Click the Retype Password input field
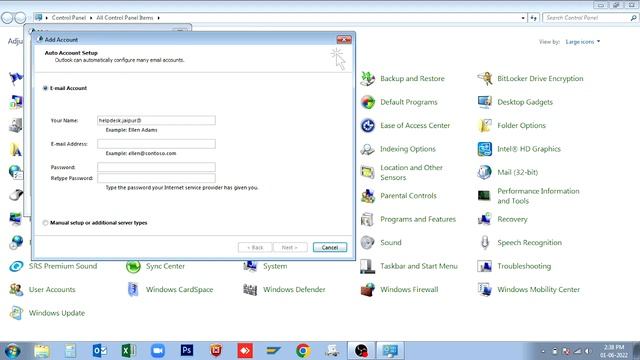The height and width of the screenshot is (360, 640). (x=156, y=178)
